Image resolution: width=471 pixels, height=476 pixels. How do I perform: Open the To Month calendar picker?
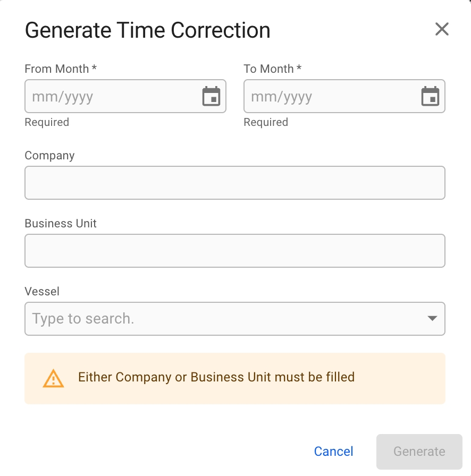[430, 97]
